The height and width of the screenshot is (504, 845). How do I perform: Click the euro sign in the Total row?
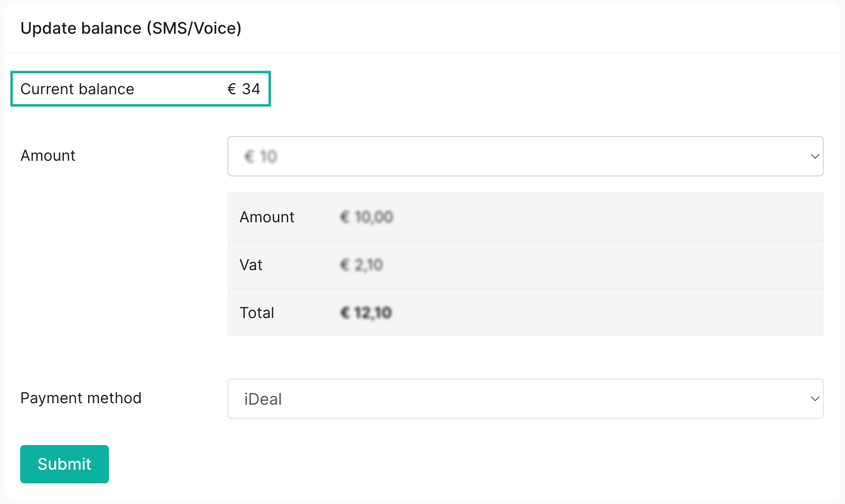[345, 313]
